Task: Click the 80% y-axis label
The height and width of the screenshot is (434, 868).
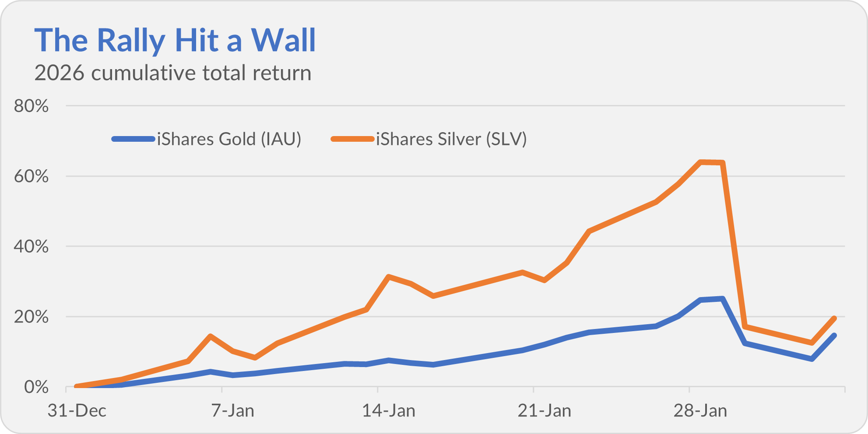Action: 31,106
